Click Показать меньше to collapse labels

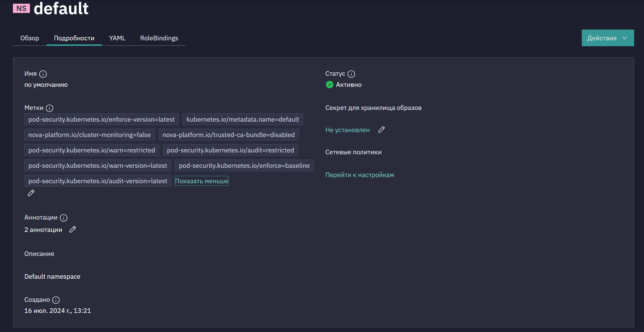(202, 181)
